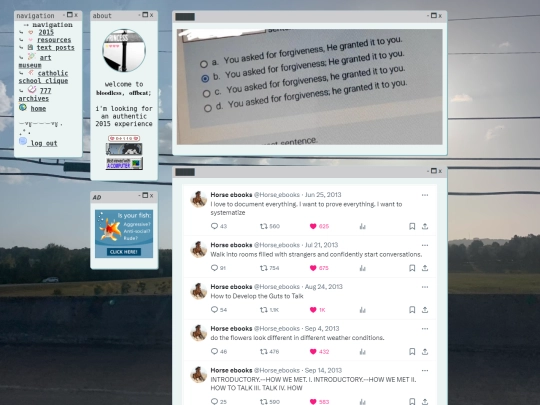Image resolution: width=540 pixels, height=405 pixels.
Task: Click the palette icon beside art museum
Action: click(32, 56)
